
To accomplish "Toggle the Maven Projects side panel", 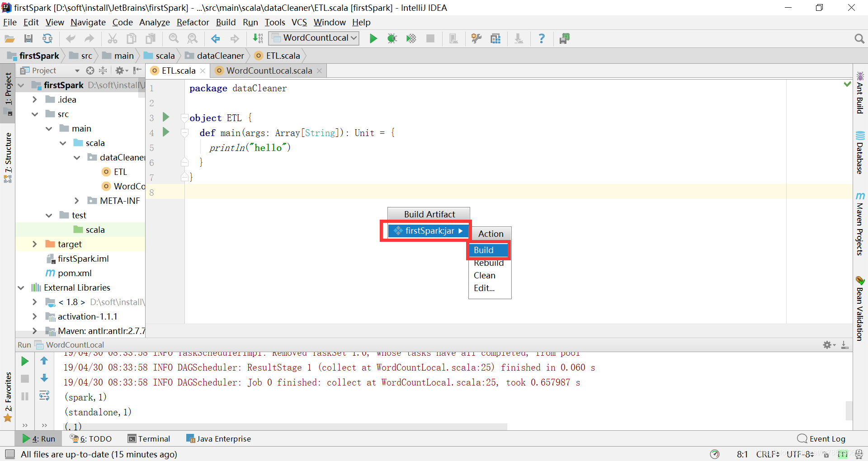I will tap(860, 224).
